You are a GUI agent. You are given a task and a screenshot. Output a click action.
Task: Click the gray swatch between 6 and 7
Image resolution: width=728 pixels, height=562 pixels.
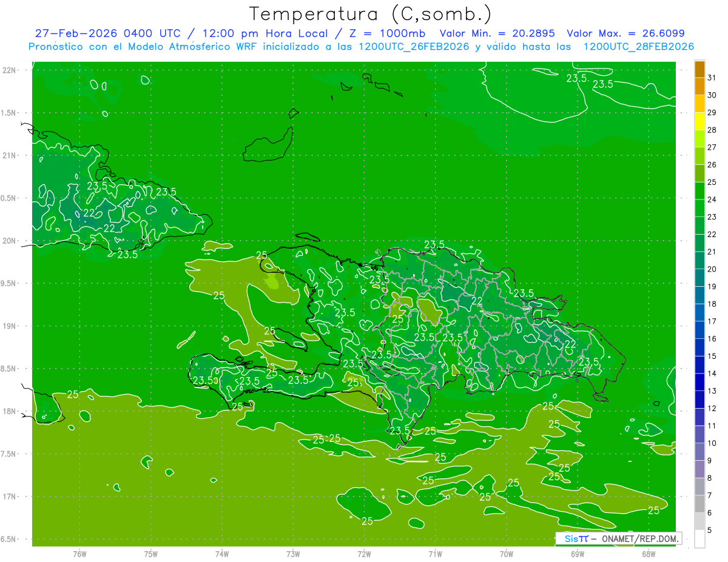699,504
